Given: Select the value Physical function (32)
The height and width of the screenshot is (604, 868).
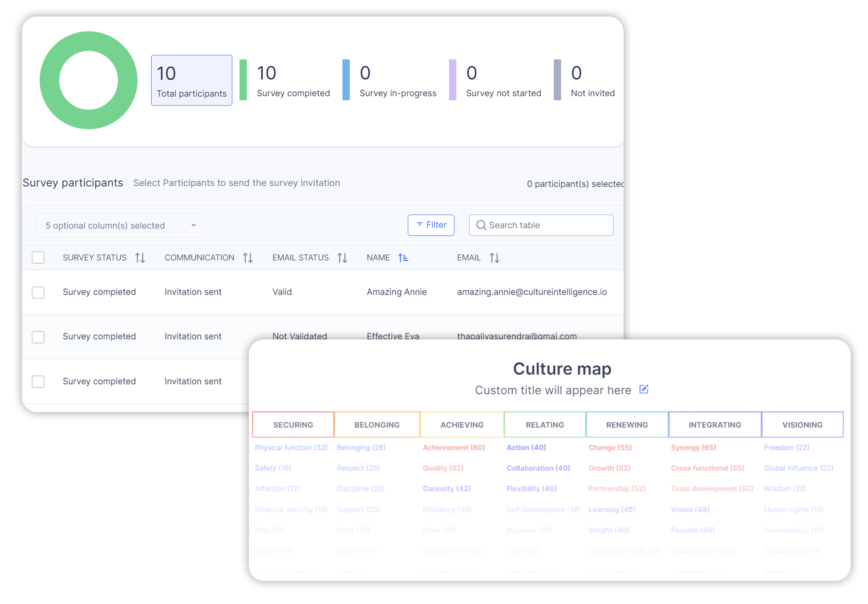Looking at the screenshot, I should [x=291, y=447].
